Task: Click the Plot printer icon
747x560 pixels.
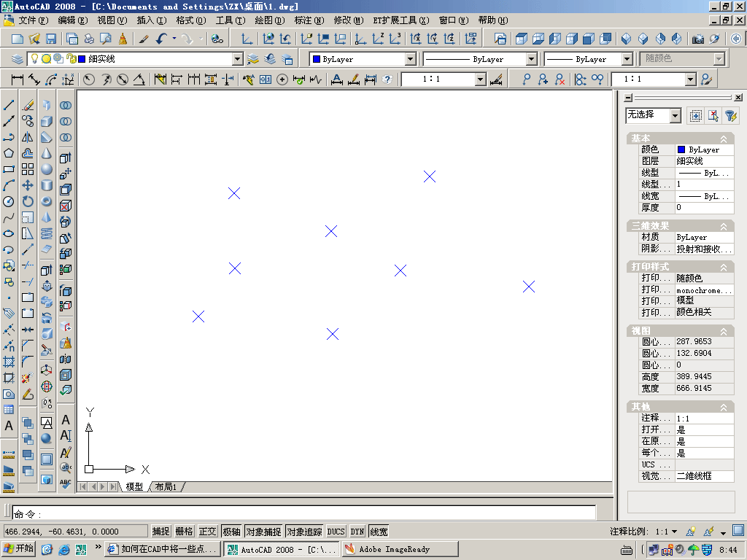Action: tap(89, 39)
